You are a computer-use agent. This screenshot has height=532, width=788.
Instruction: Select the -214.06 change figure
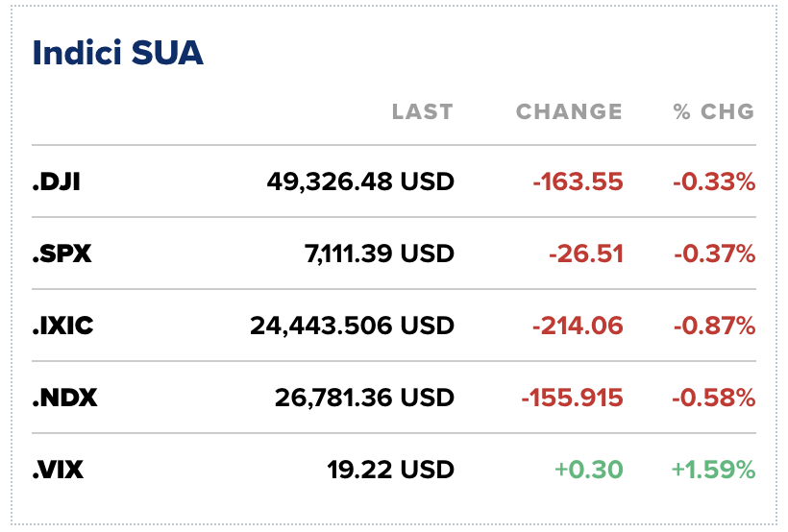578,326
